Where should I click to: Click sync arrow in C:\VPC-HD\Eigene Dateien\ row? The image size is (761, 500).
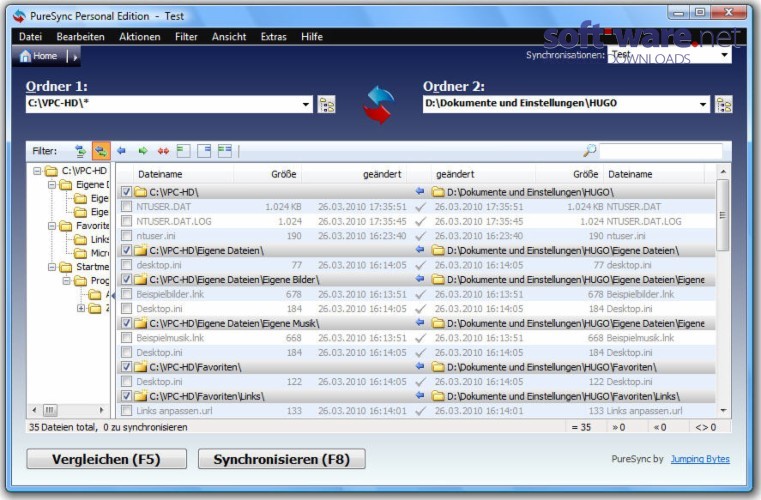[420, 250]
